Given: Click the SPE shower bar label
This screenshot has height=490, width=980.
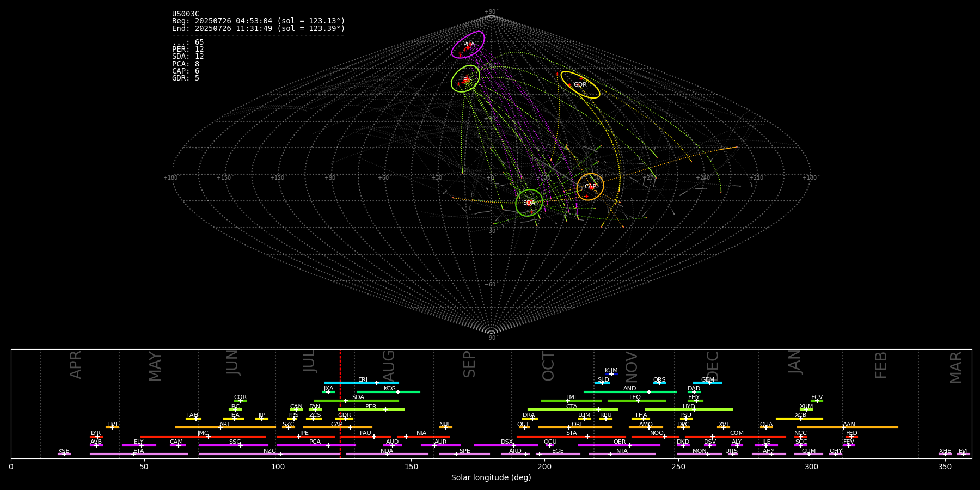Looking at the screenshot, I should pyautogui.click(x=465, y=451).
